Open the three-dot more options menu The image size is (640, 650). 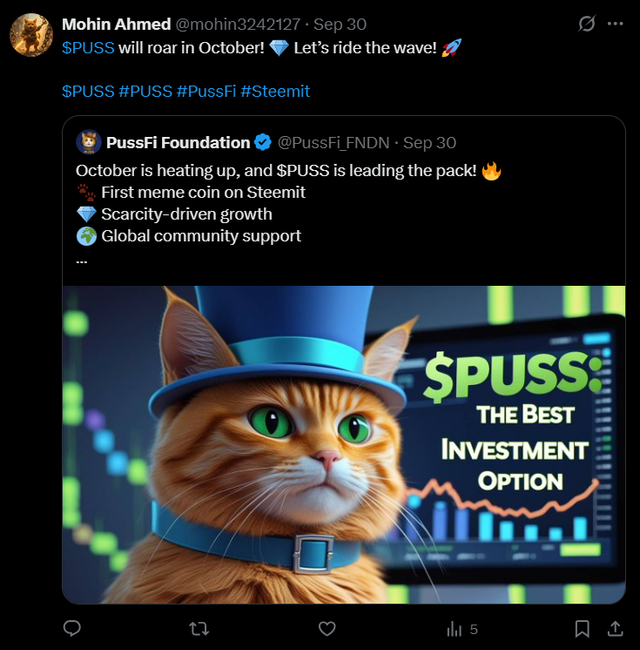pos(615,23)
